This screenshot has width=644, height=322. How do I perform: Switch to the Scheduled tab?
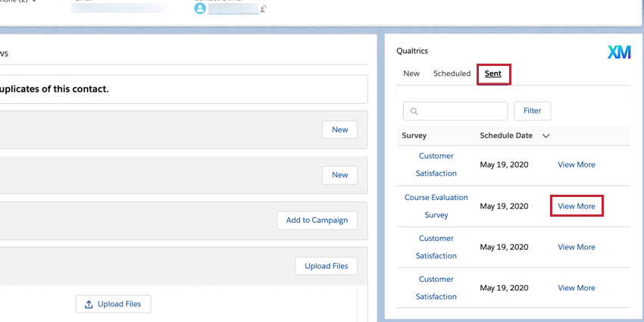coord(452,73)
